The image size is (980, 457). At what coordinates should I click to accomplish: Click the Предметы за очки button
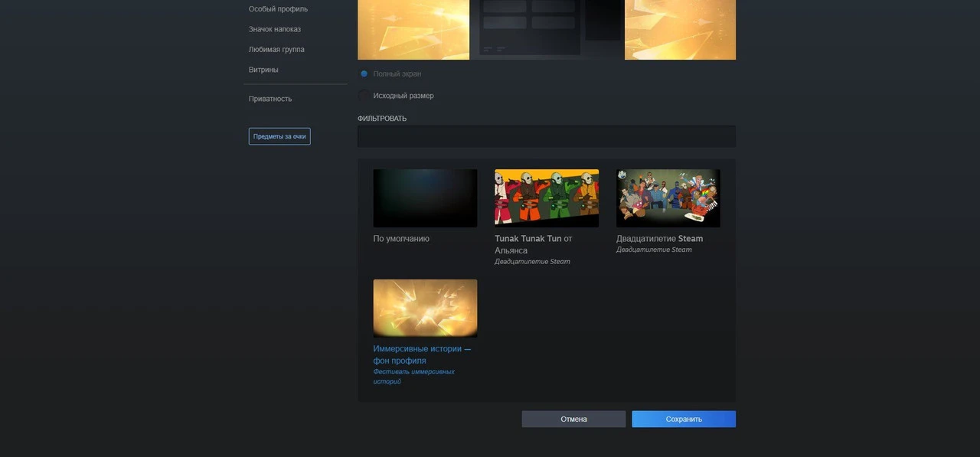279,136
